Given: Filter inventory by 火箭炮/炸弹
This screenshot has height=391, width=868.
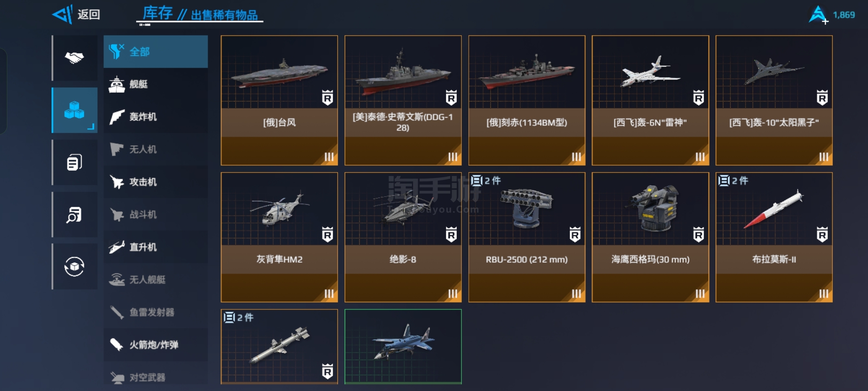Looking at the screenshot, I should (156, 345).
